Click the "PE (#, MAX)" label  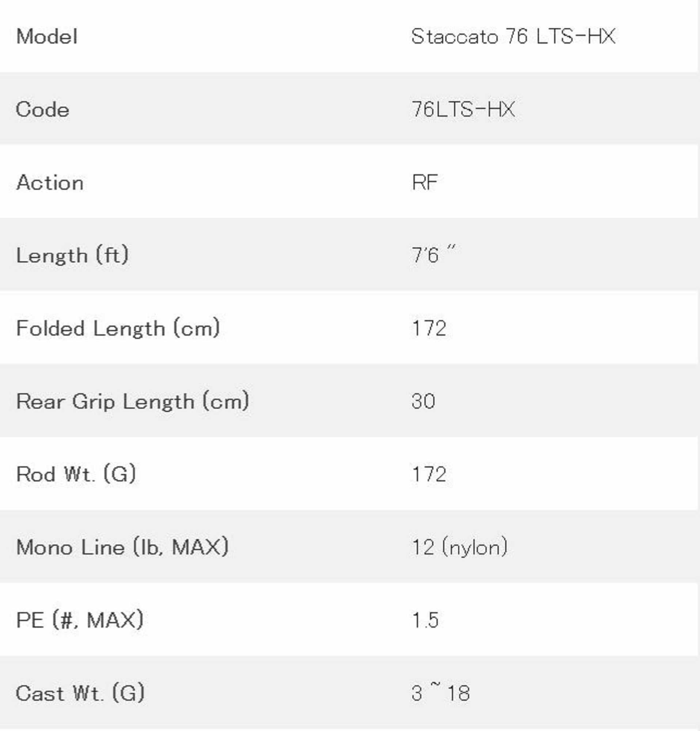coord(80,620)
